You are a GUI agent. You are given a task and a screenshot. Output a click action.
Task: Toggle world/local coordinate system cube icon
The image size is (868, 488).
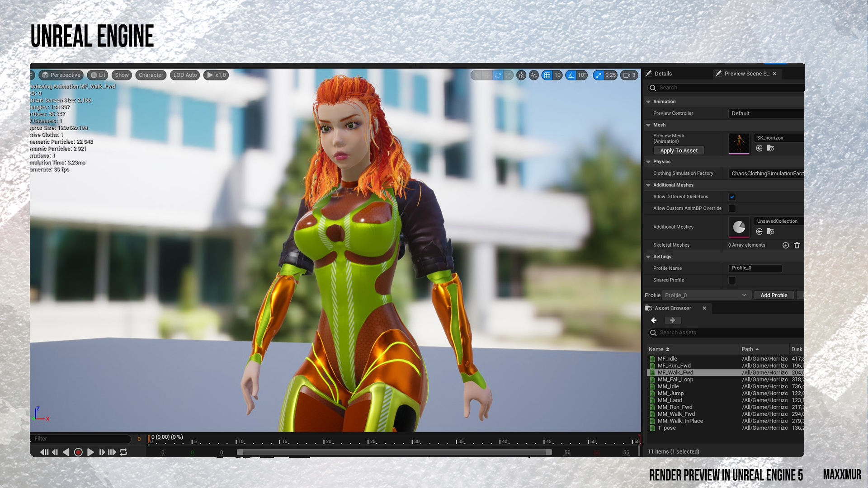pos(521,75)
